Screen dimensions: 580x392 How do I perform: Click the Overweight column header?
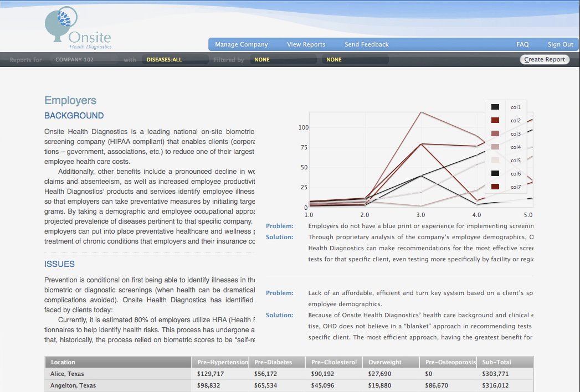tap(391, 362)
